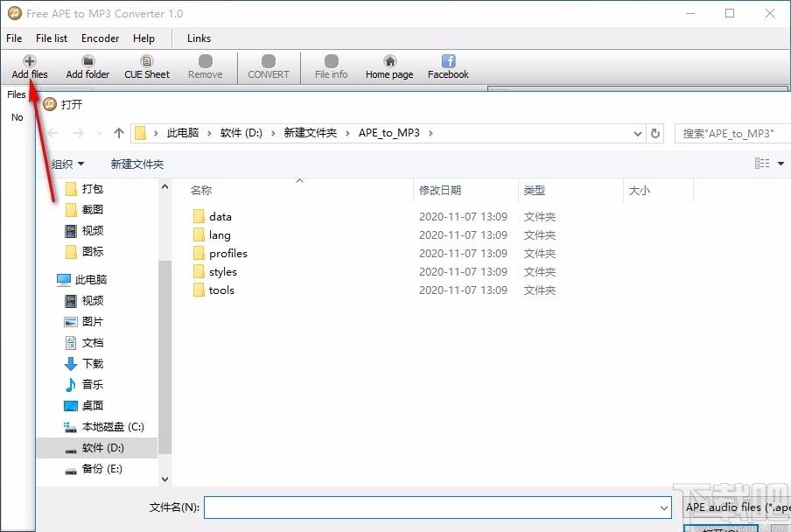This screenshot has height=532, width=791.
Task: Select the tools folder
Action: 213,290
